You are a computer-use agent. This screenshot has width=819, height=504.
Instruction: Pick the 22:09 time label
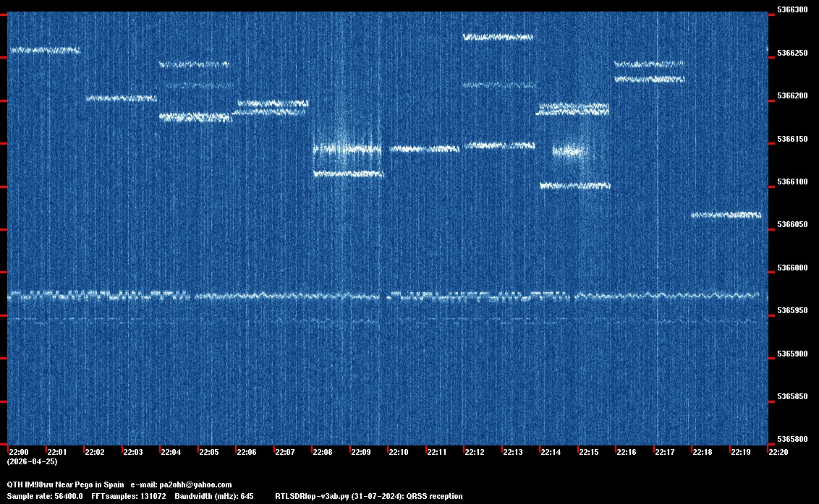[x=361, y=452]
